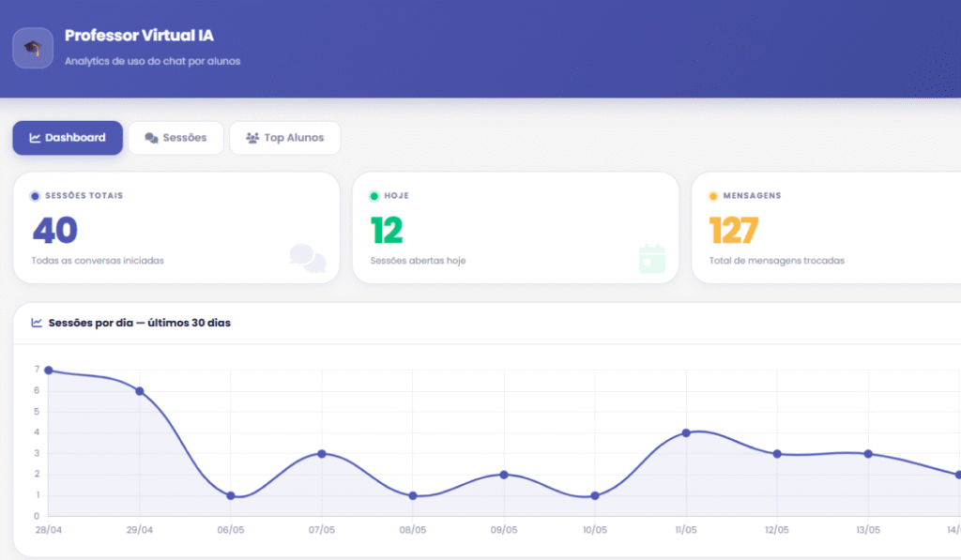This screenshot has width=961, height=560.
Task: Click the Professor Virtual IA title
Action: pos(139,36)
